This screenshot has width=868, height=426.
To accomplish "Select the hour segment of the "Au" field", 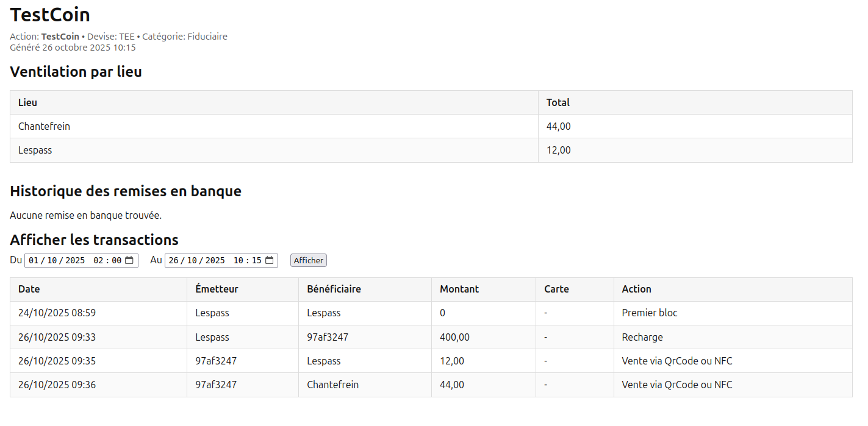I will click(239, 260).
